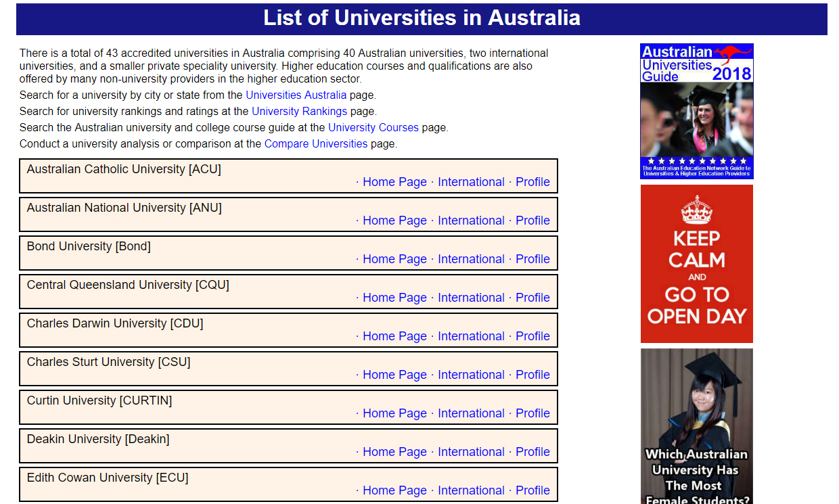Click the intro paragraph about 43 accredited universities

284,66
